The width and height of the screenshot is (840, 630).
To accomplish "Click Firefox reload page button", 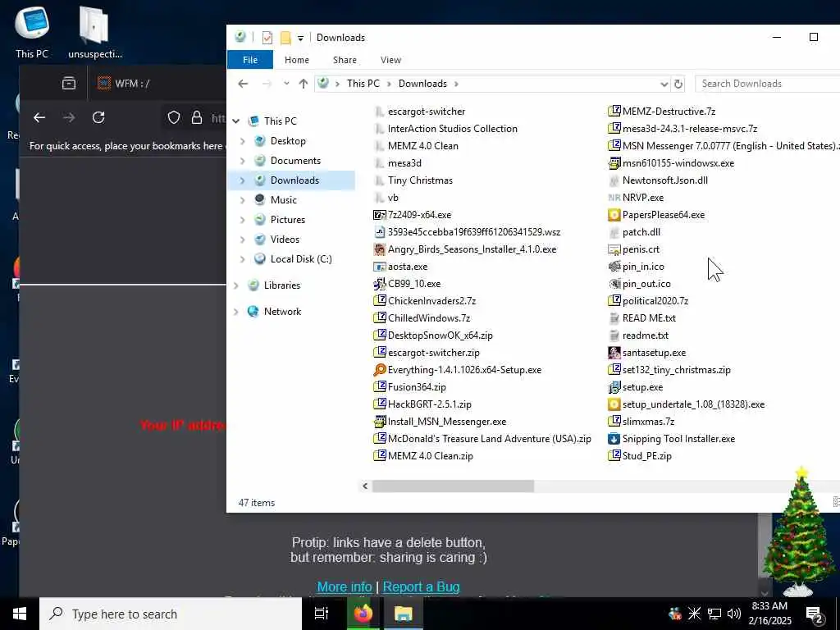I will [98, 117].
